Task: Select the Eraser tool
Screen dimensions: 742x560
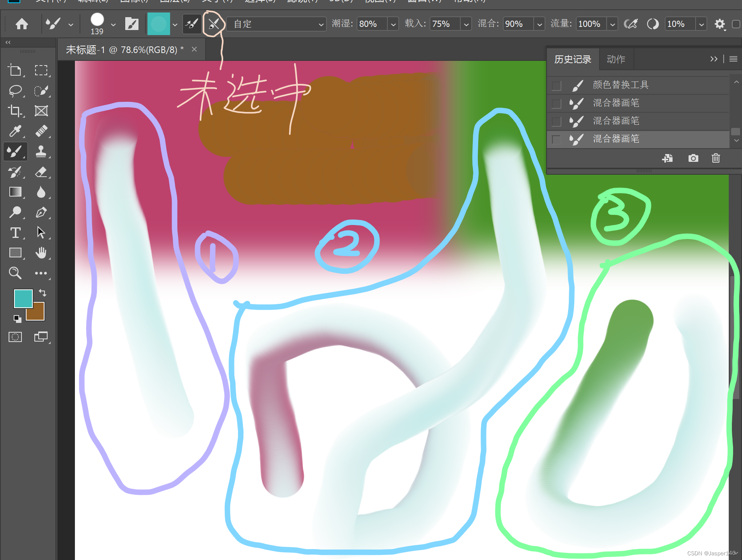Action: click(x=41, y=172)
